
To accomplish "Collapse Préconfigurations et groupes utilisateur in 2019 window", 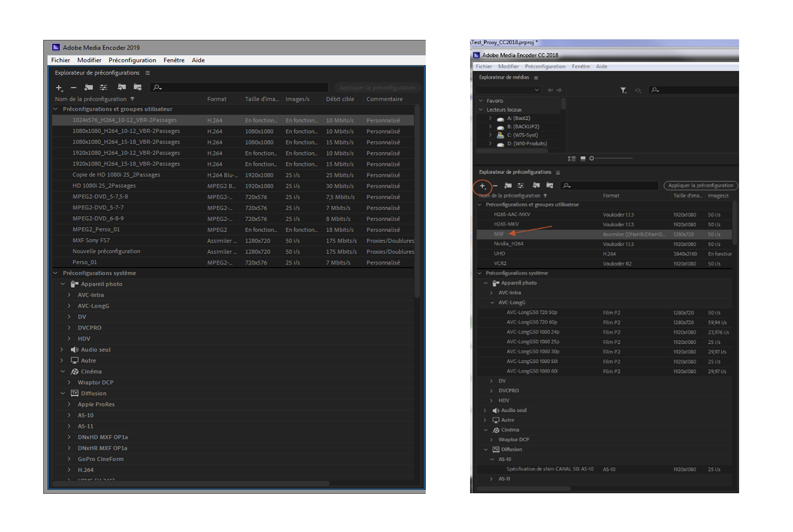I will pos(56,110).
